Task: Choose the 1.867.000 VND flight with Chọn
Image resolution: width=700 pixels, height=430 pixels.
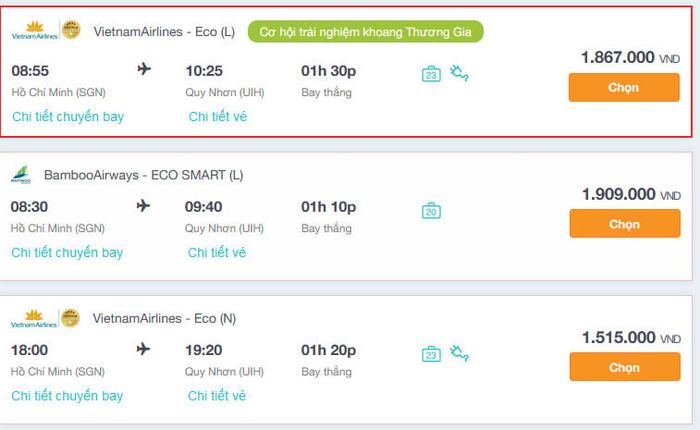Action: pos(624,88)
